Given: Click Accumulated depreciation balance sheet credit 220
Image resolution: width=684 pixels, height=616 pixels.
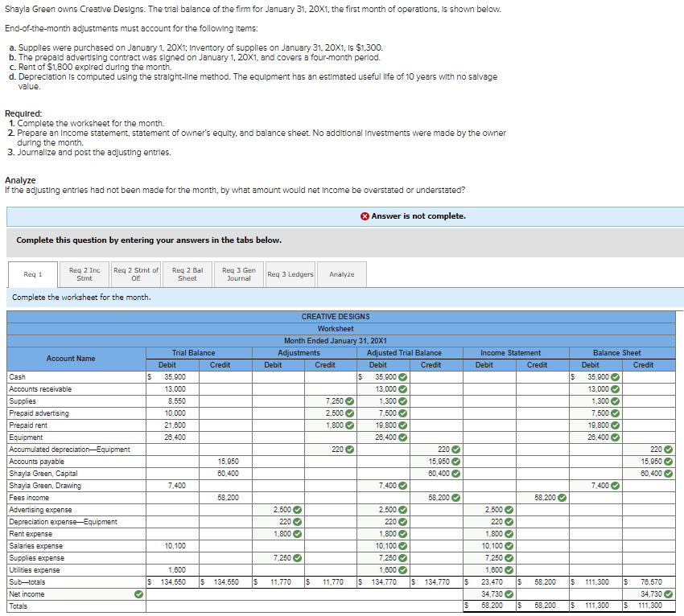Looking at the screenshot, I should coord(649,450).
